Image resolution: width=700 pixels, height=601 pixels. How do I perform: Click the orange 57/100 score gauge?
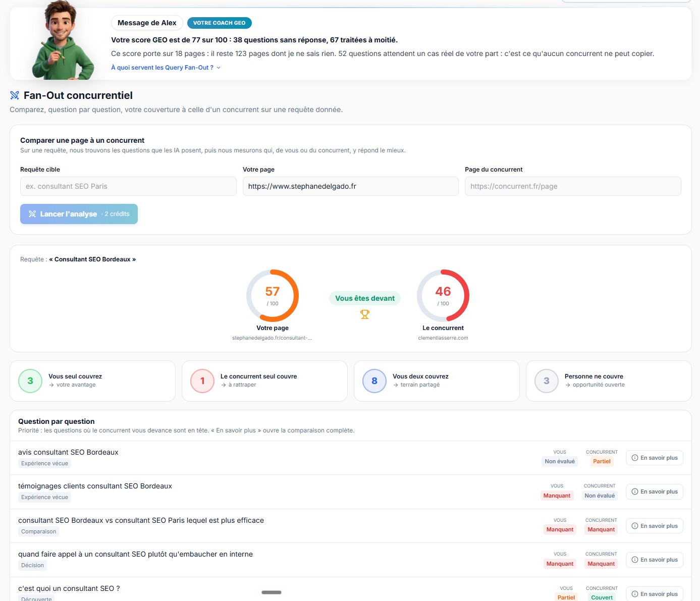click(273, 296)
